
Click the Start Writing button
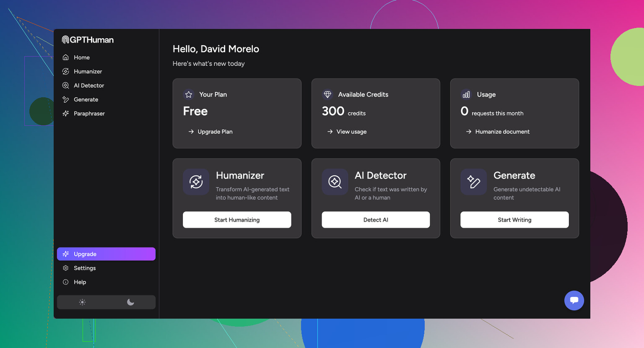pyautogui.click(x=514, y=220)
